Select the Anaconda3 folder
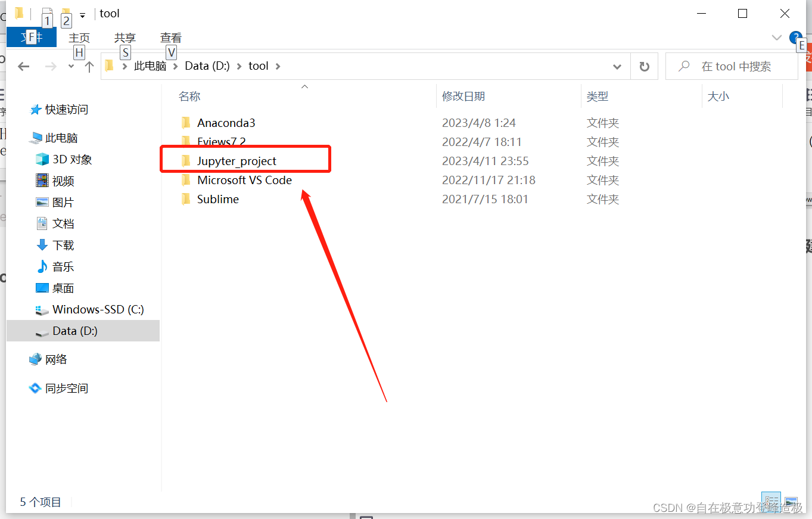The image size is (812, 519). pyautogui.click(x=226, y=123)
